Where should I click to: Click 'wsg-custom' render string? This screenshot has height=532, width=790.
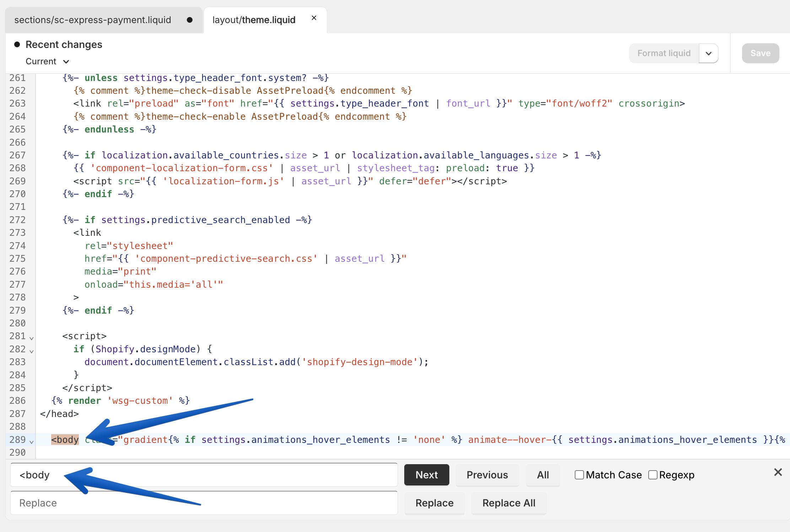(140, 401)
